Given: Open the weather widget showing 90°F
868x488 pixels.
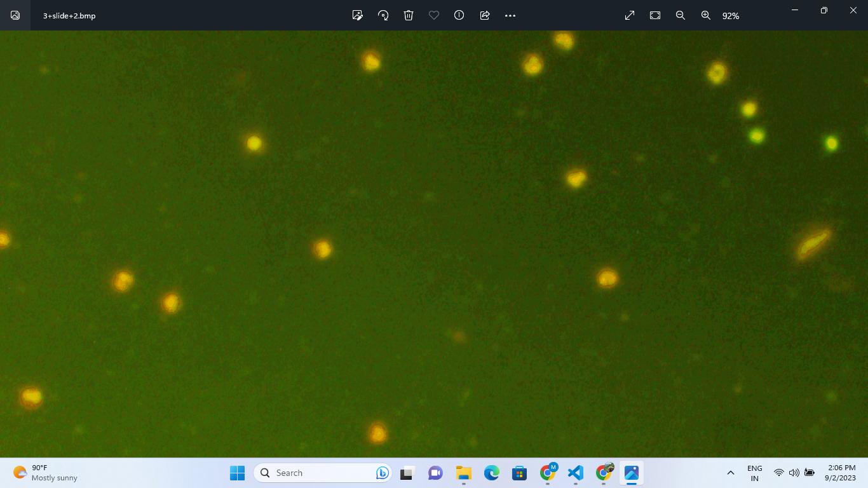Looking at the screenshot, I should (x=45, y=473).
